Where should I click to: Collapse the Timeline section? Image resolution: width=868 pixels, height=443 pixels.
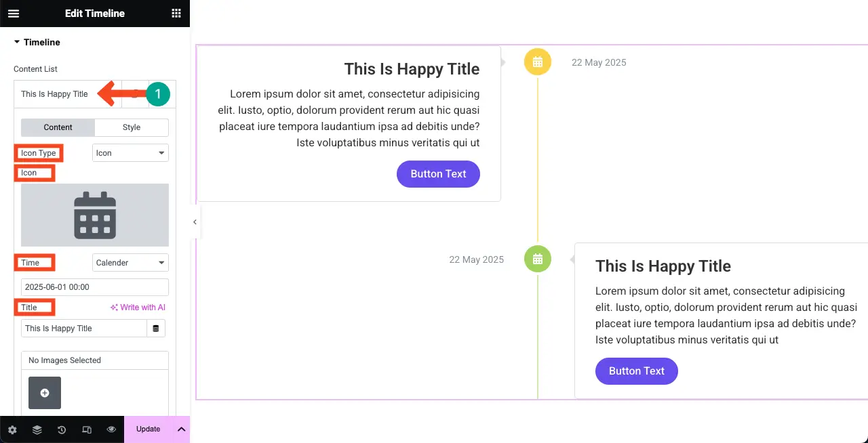37,42
